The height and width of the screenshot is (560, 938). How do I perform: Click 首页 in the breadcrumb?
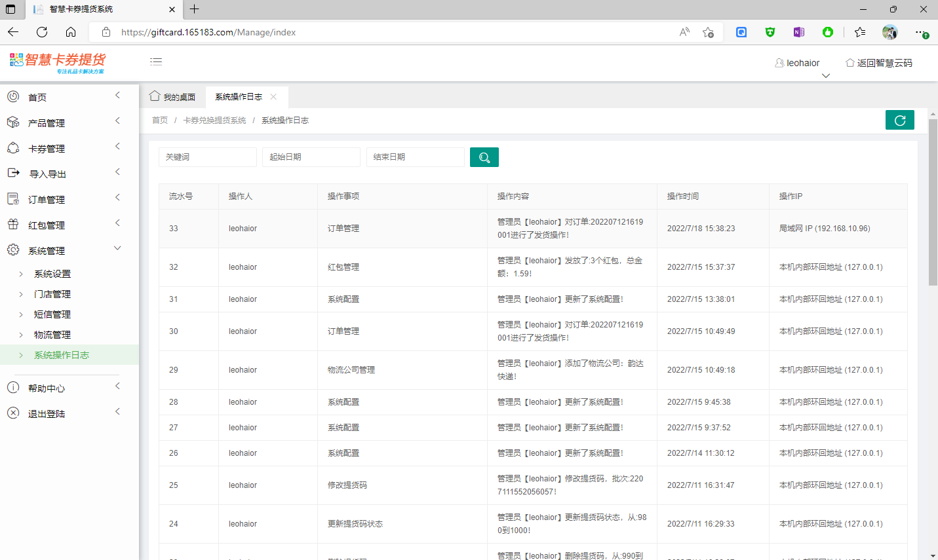(x=160, y=121)
